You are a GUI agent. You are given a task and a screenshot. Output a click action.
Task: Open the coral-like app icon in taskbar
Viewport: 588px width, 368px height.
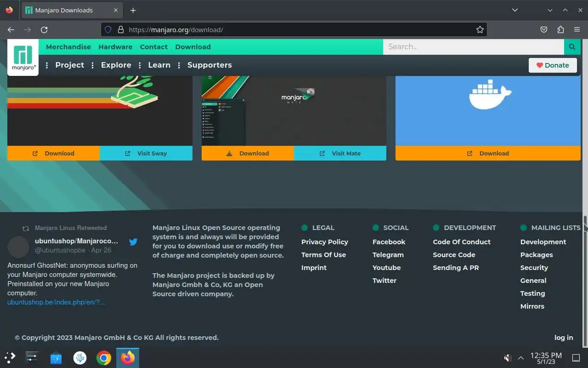point(80,357)
